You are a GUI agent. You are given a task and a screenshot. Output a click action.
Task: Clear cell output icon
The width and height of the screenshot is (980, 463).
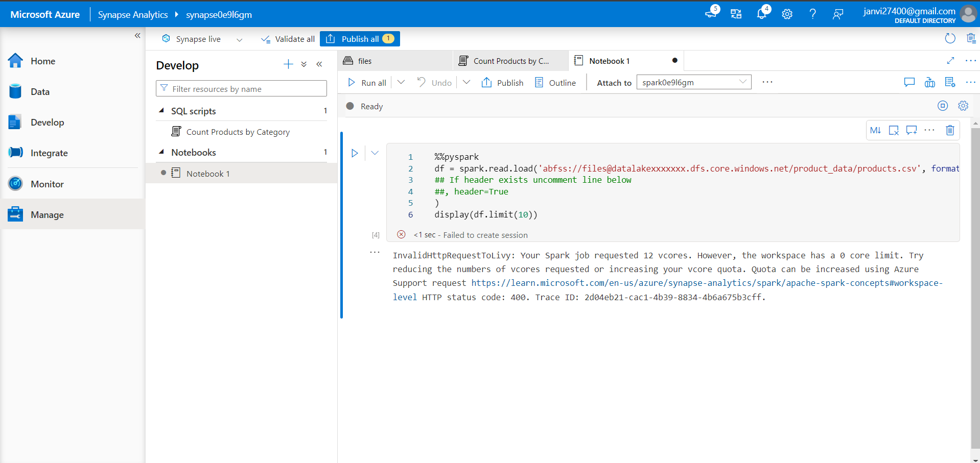[894, 130]
